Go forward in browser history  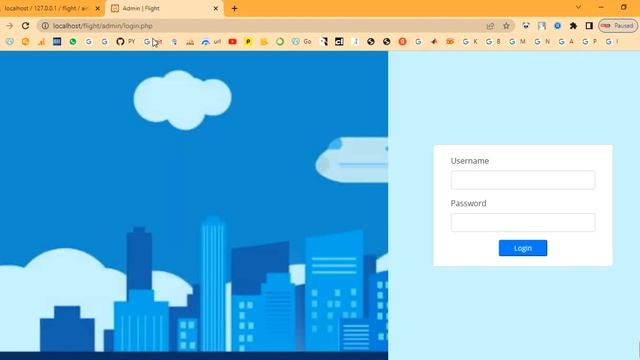[x=9, y=26]
